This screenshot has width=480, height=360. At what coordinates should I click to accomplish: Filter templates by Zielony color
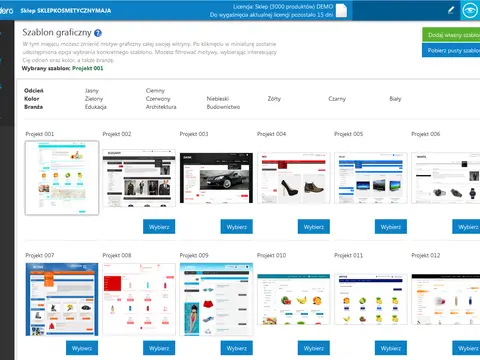94,99
